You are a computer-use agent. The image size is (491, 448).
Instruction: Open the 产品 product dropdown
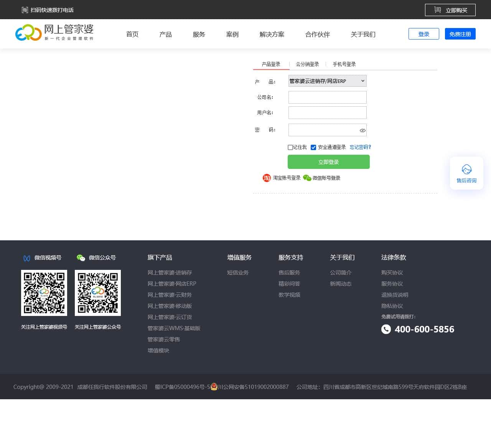click(328, 81)
